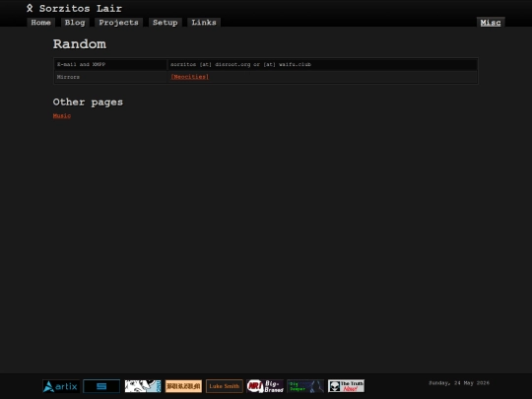The width and height of the screenshot is (532, 399).
Task: Click the Artix Linux badge
Action: pos(61,386)
